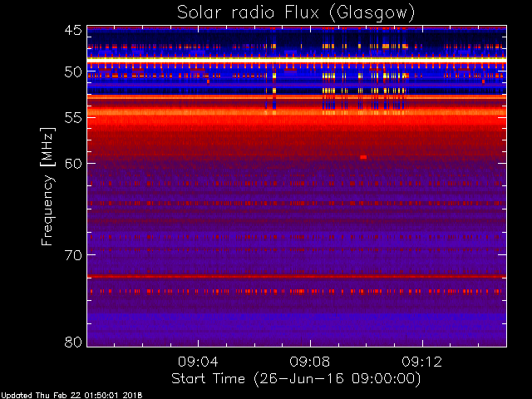This screenshot has height=399, width=532.
Task: Select the '80' frequency axis label
Action: coord(73,342)
